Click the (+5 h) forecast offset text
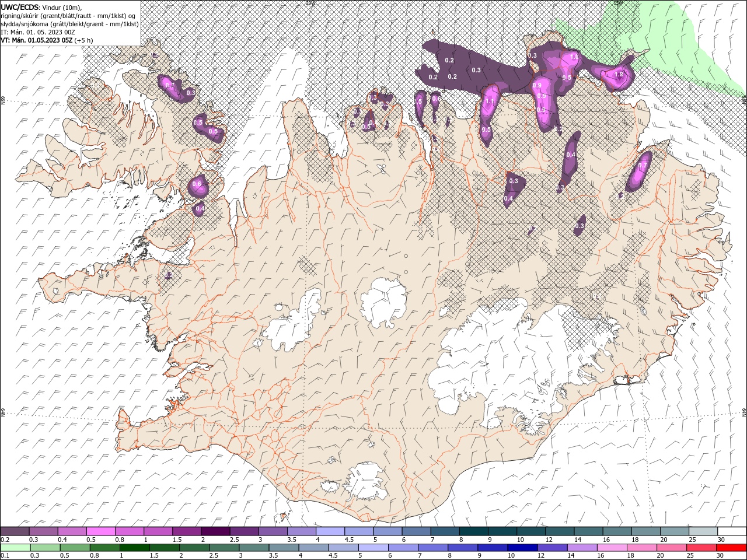 [x=84, y=40]
